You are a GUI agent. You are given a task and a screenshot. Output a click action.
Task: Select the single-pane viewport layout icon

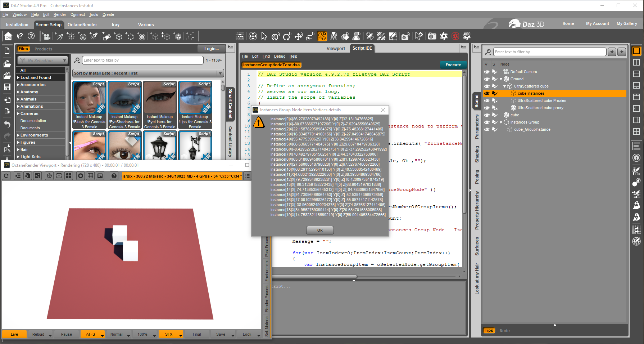[x=636, y=51]
